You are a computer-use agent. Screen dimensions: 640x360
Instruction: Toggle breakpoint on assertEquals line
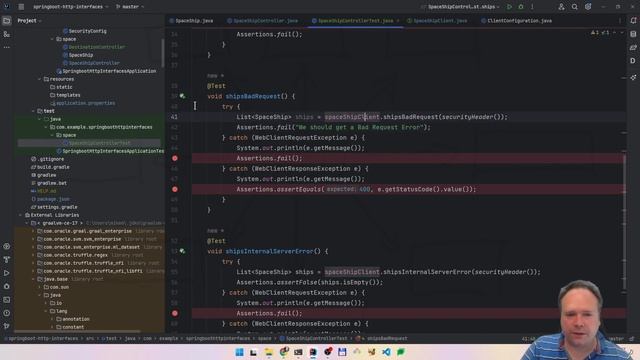pyautogui.click(x=175, y=189)
